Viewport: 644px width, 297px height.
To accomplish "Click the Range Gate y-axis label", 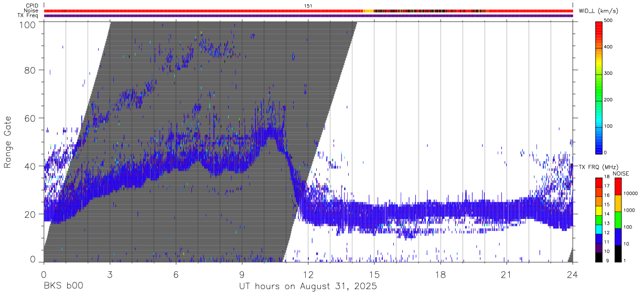I will (x=8, y=142).
